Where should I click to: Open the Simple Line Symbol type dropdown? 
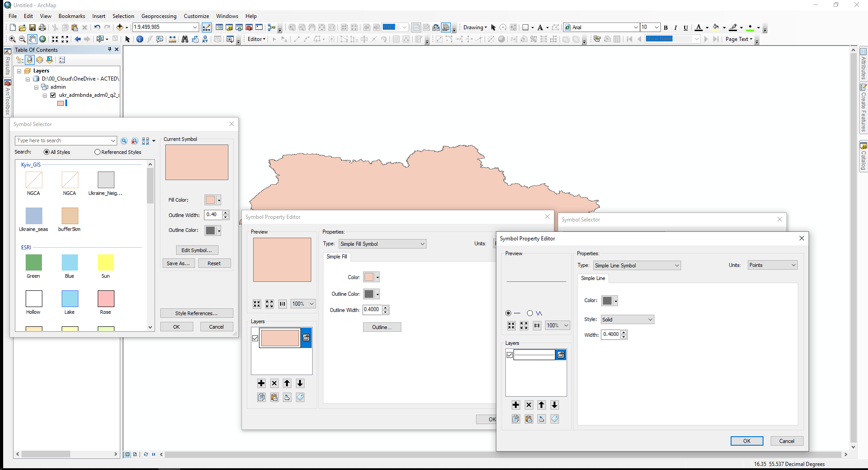[636, 266]
